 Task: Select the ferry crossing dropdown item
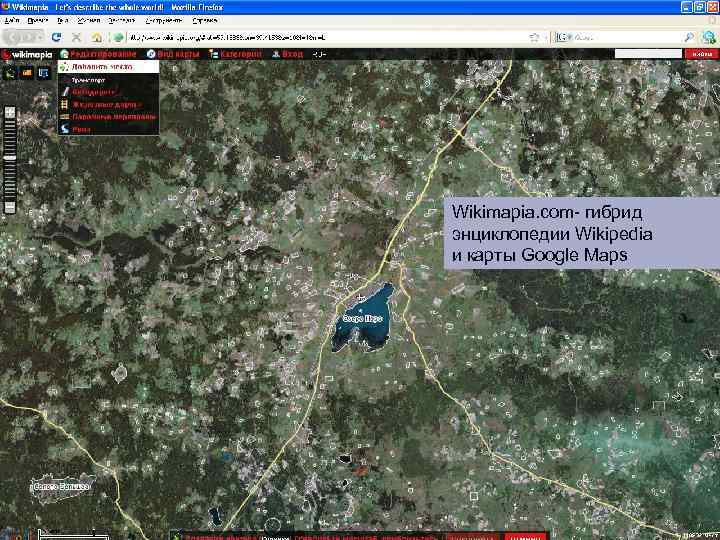109,117
